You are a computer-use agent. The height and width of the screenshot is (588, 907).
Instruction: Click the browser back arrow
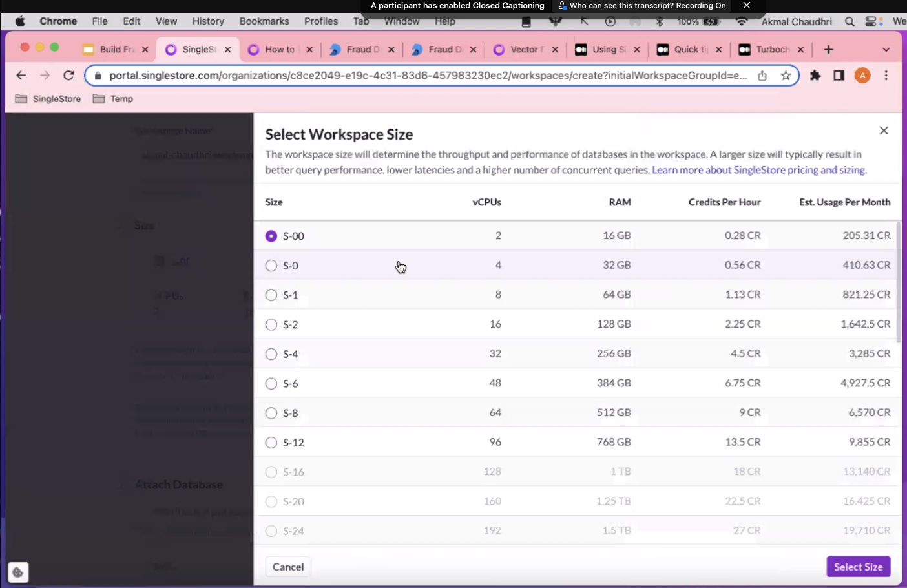21,76
